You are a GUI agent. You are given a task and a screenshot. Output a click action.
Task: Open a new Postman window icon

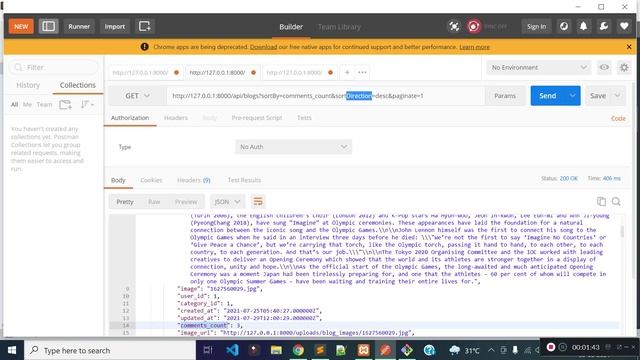coord(144,27)
